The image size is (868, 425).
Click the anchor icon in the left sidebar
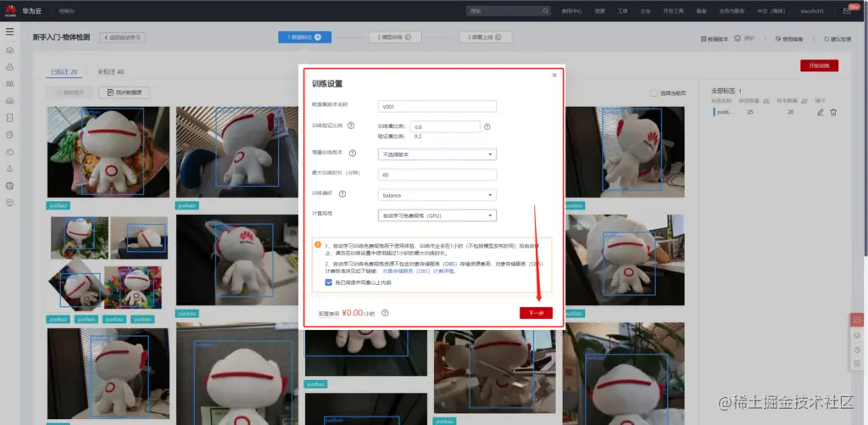pyautogui.click(x=9, y=169)
